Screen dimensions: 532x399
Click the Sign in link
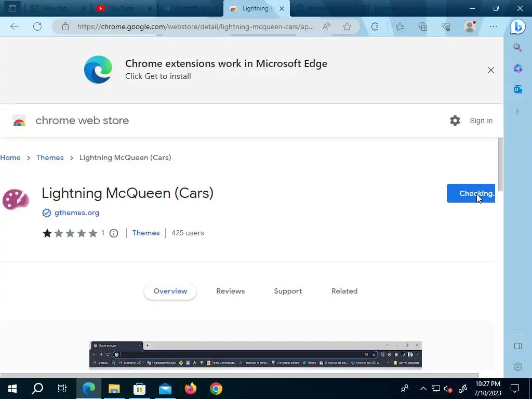[481, 121]
